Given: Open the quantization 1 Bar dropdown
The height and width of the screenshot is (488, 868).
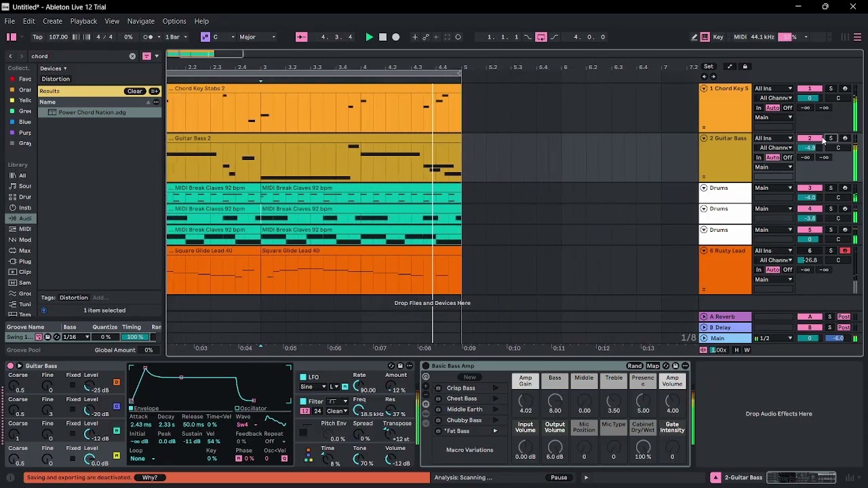Looking at the screenshot, I should click(x=176, y=37).
